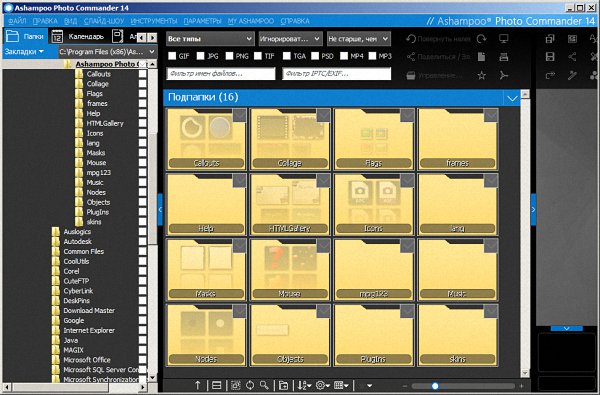Click the new folder icon
Viewport: 600px width, 395px height.
click(x=283, y=385)
